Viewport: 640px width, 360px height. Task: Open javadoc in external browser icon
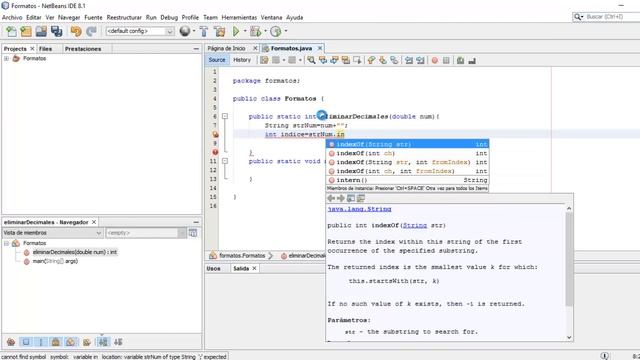(351, 198)
